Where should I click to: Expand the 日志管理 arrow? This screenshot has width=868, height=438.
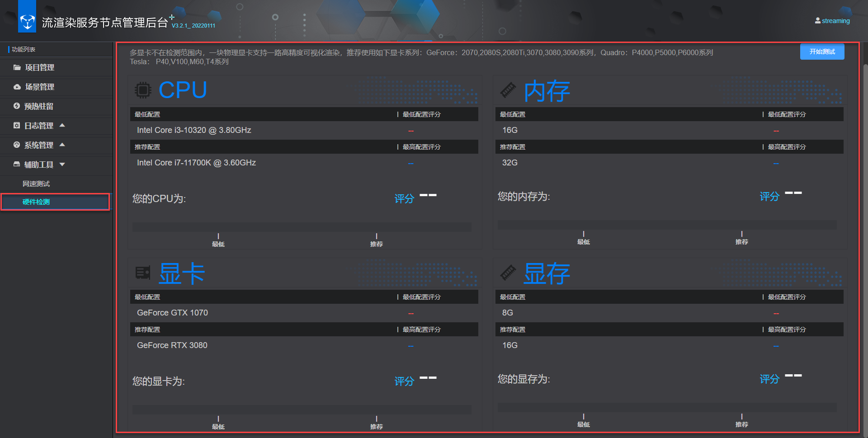pos(62,125)
